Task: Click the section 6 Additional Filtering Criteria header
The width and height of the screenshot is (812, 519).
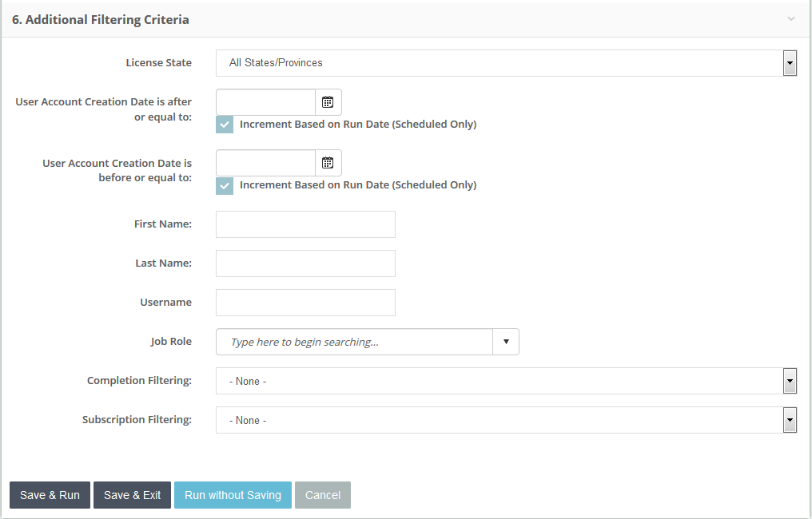Action: click(x=101, y=19)
